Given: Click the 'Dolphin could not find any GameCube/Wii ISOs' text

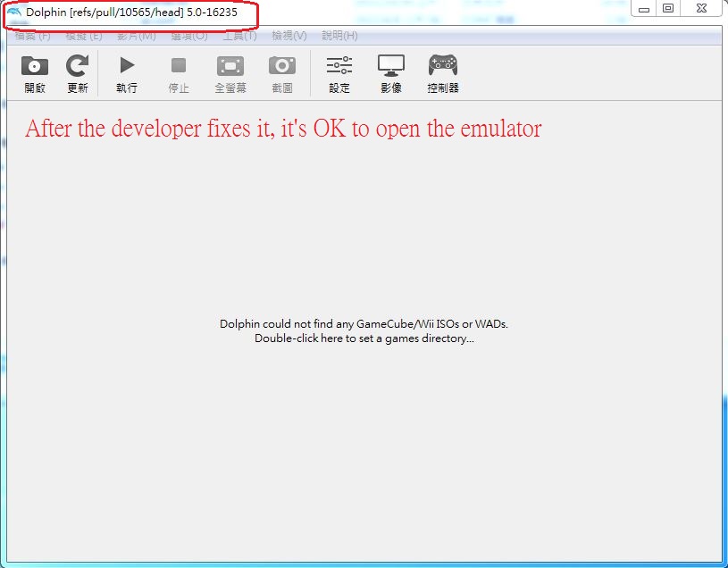Looking at the screenshot, I should pyautogui.click(x=364, y=324).
